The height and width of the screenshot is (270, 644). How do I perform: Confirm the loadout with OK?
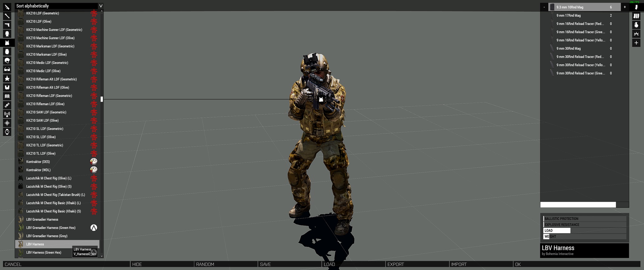[577, 264]
